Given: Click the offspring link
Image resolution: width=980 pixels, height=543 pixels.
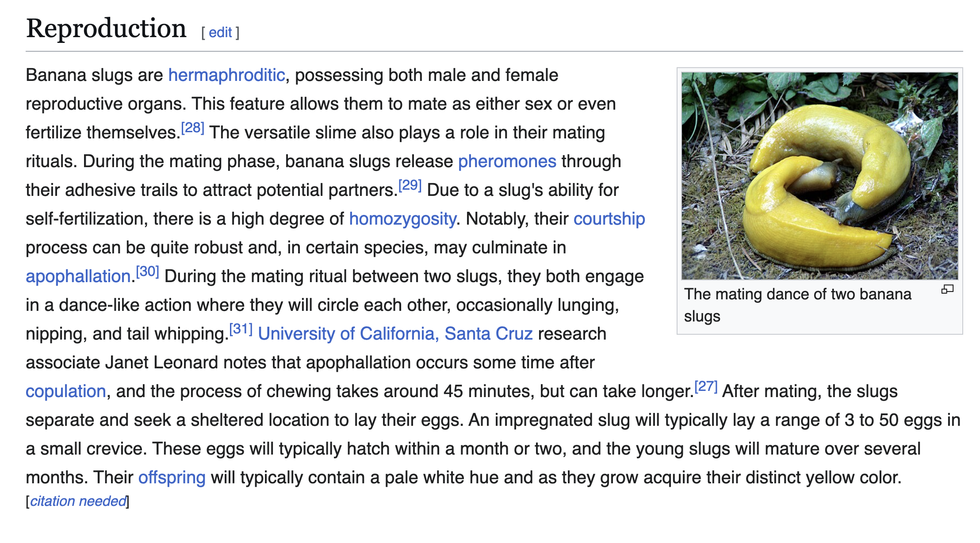Looking at the screenshot, I should coord(172,478).
